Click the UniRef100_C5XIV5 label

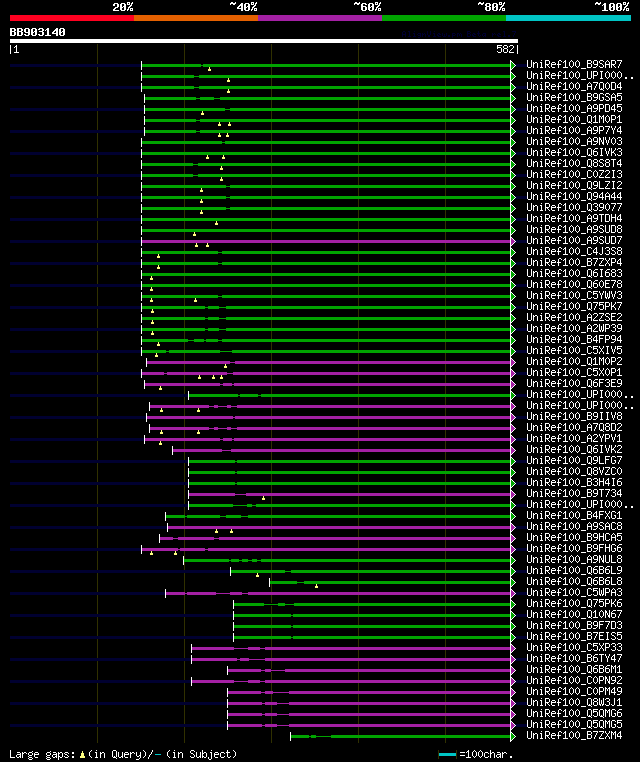click(x=574, y=350)
